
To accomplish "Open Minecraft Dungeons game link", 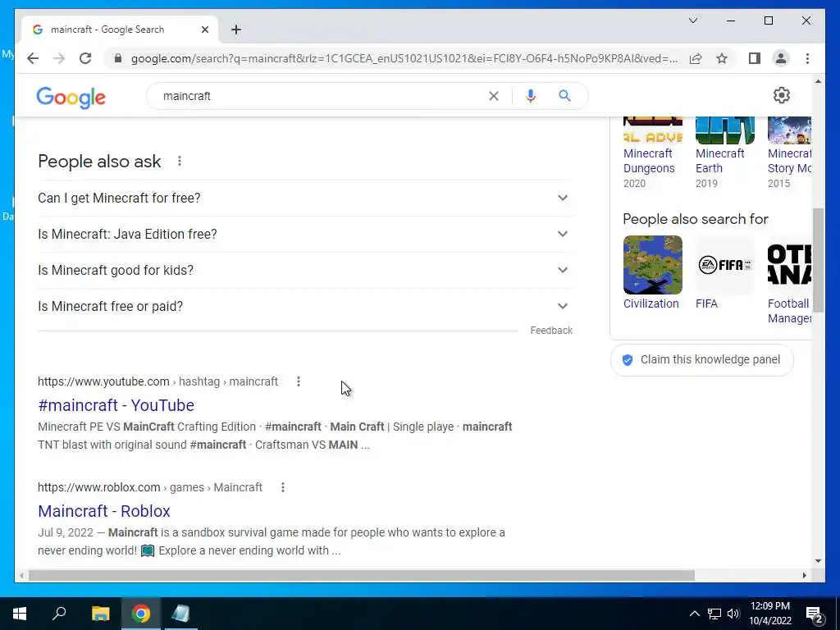I will (649, 161).
